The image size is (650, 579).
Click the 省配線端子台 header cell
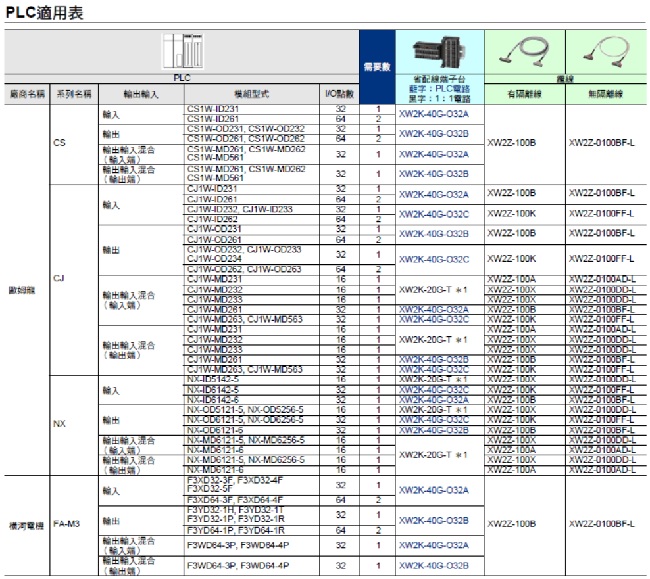[x=439, y=89]
